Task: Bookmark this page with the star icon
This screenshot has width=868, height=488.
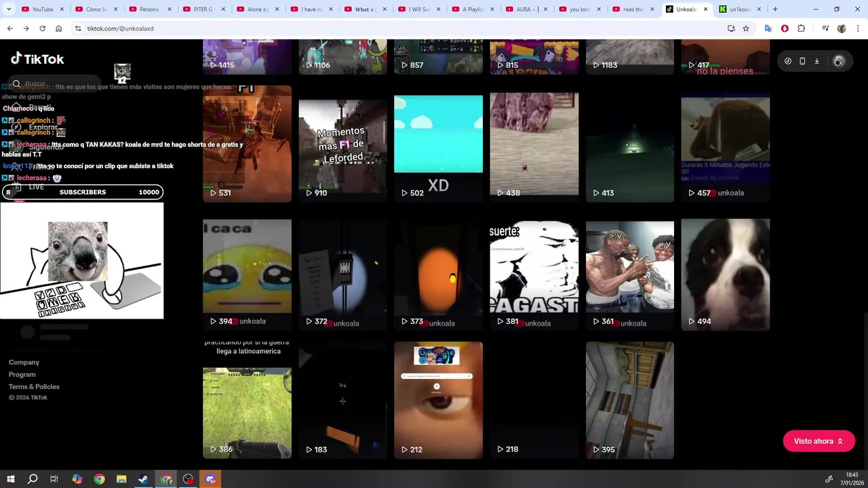Action: (746, 28)
